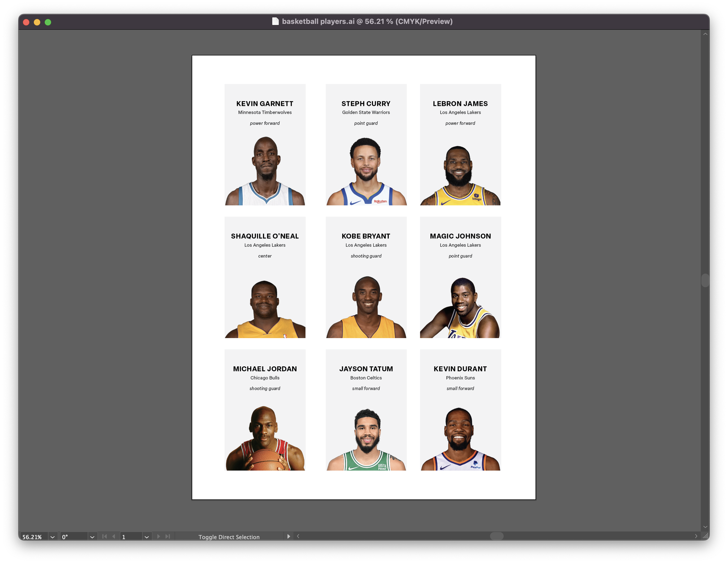Screen dimensions: 728x563
Task: Select Kevin Durant headshot image
Action: tap(460, 439)
